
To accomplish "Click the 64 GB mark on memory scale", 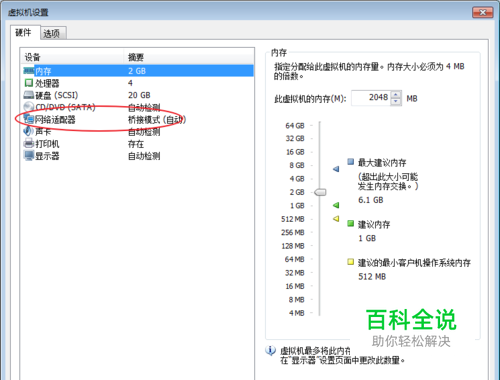I will click(295, 126).
